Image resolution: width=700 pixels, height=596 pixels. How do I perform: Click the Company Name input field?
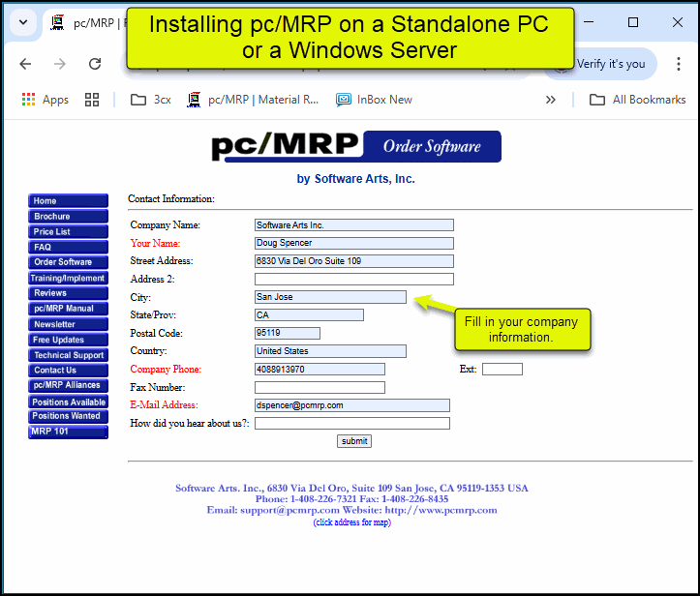click(x=354, y=224)
